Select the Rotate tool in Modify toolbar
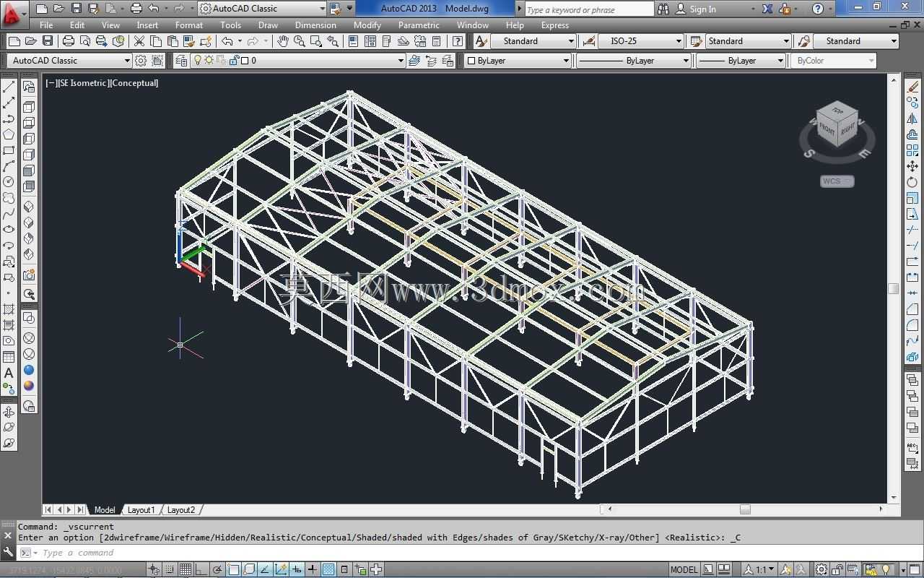 pyautogui.click(x=913, y=182)
